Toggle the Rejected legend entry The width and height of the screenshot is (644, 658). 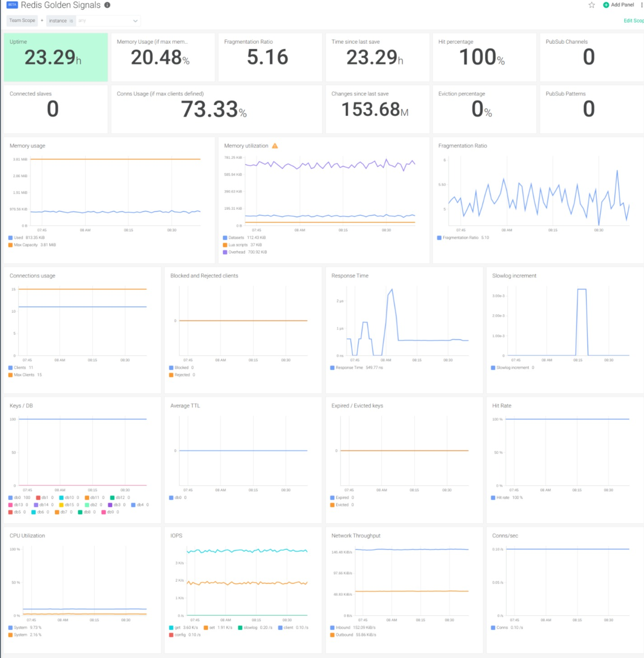click(182, 375)
